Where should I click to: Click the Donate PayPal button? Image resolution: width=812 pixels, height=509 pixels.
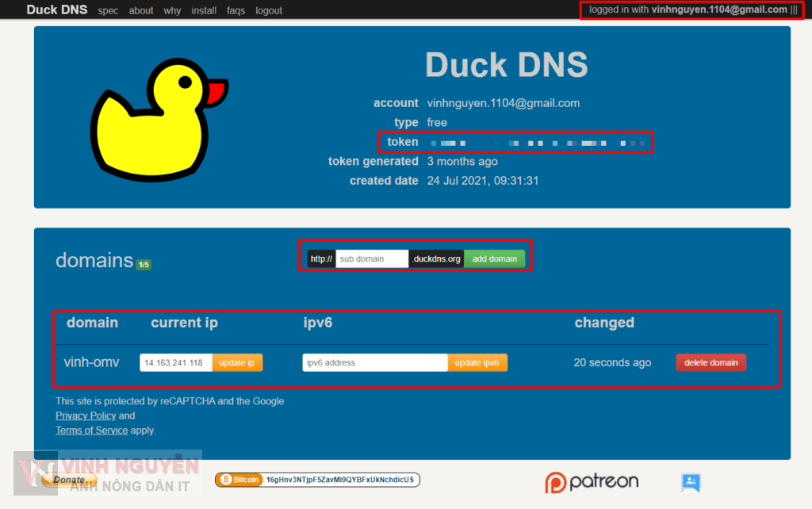(x=70, y=480)
